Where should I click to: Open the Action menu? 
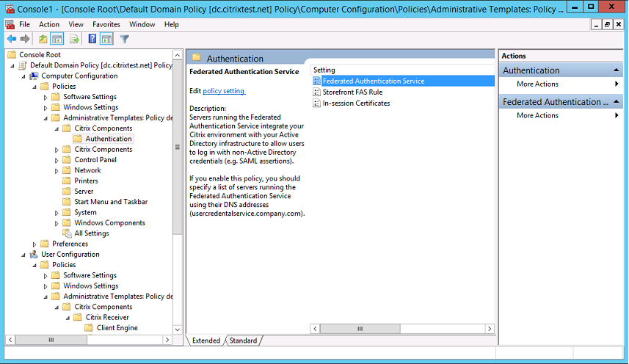point(49,24)
